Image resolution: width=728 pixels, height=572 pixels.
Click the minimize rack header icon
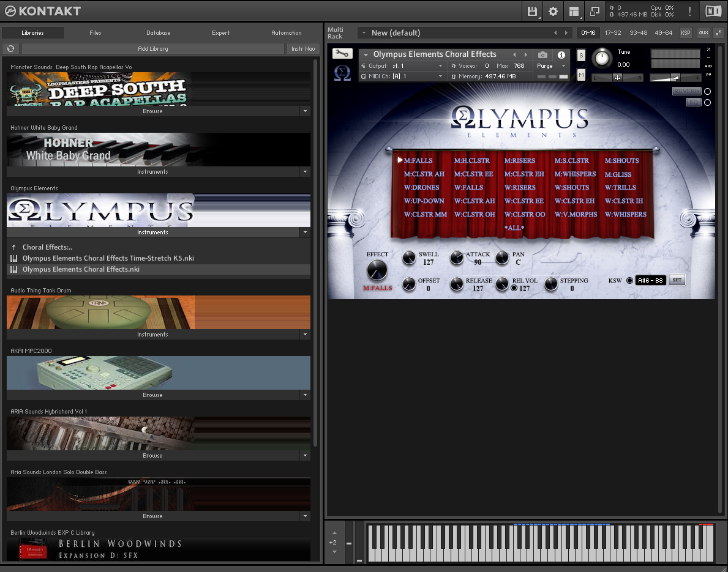pyautogui.click(x=718, y=33)
